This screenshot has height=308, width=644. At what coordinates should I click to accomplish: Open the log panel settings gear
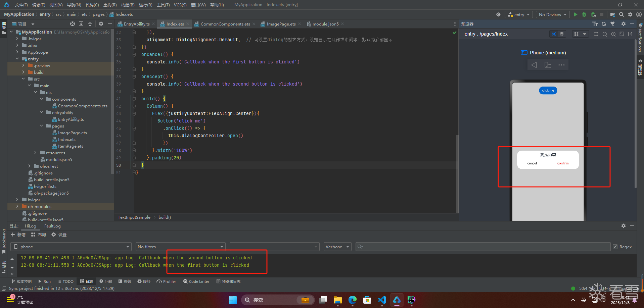pos(624,226)
